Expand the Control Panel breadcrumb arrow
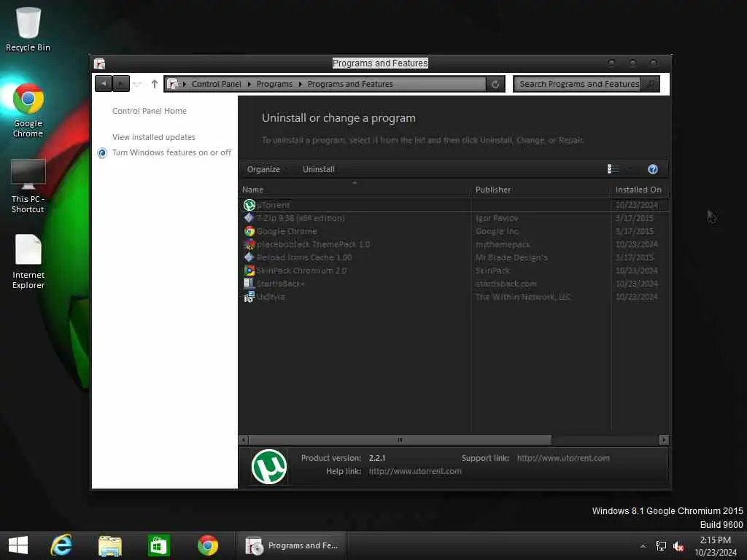747x560 pixels. tap(249, 85)
